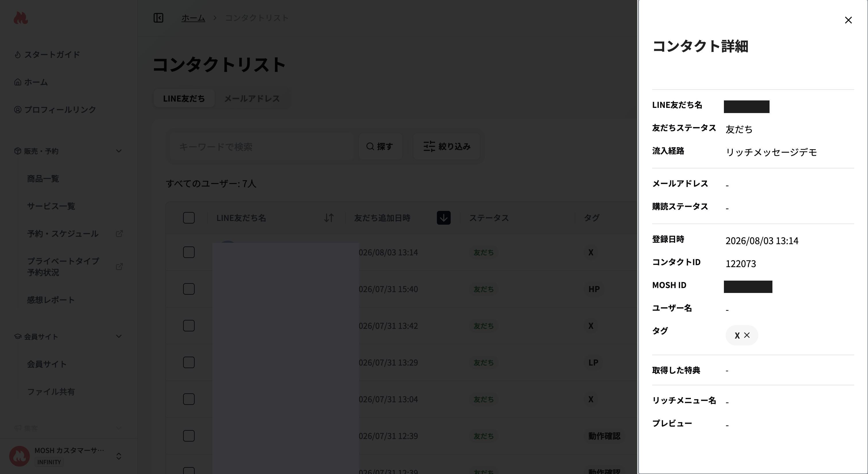Switch to the メールアドレス tab

coord(252,98)
